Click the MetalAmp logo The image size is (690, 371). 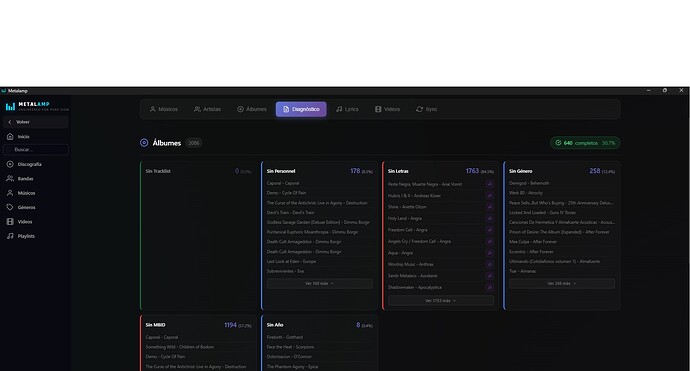click(37, 106)
